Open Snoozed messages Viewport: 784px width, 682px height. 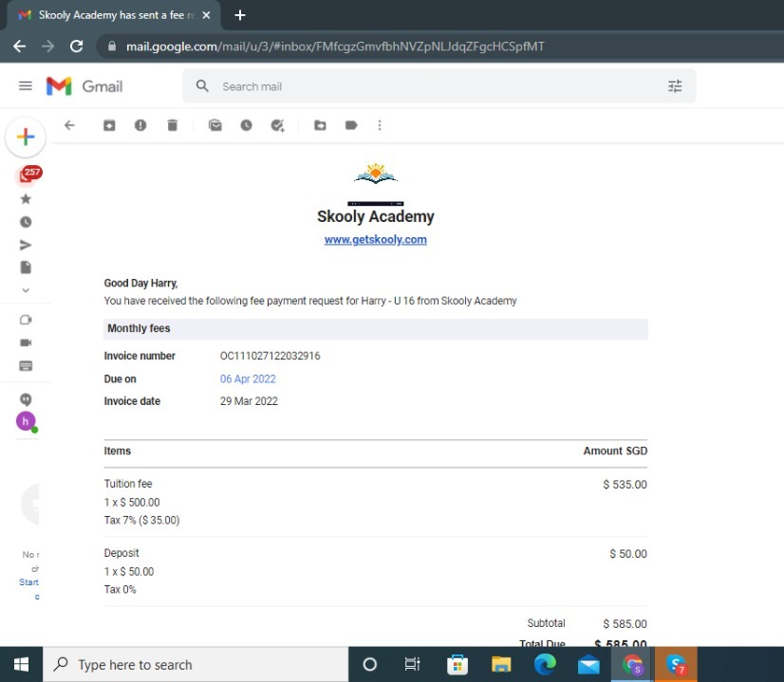pyautogui.click(x=26, y=222)
